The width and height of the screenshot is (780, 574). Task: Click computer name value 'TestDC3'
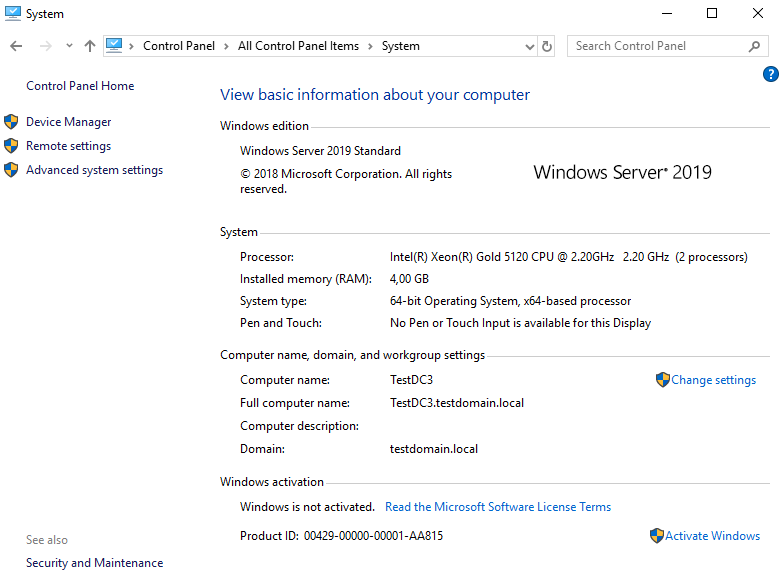(x=411, y=380)
